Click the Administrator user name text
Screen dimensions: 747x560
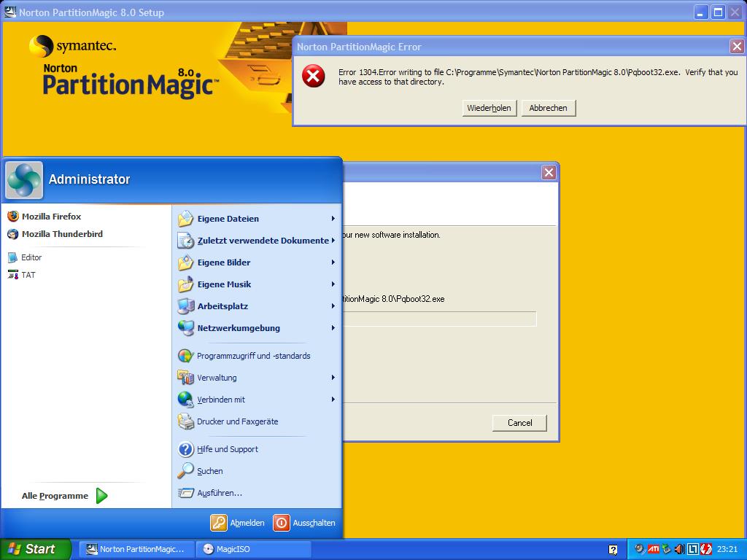coord(89,179)
